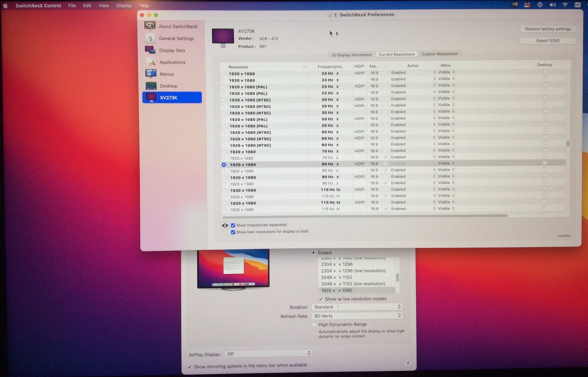This screenshot has width=588, height=377.
Task: Uncheck Show best resolutions in bold
Action: 233,232
